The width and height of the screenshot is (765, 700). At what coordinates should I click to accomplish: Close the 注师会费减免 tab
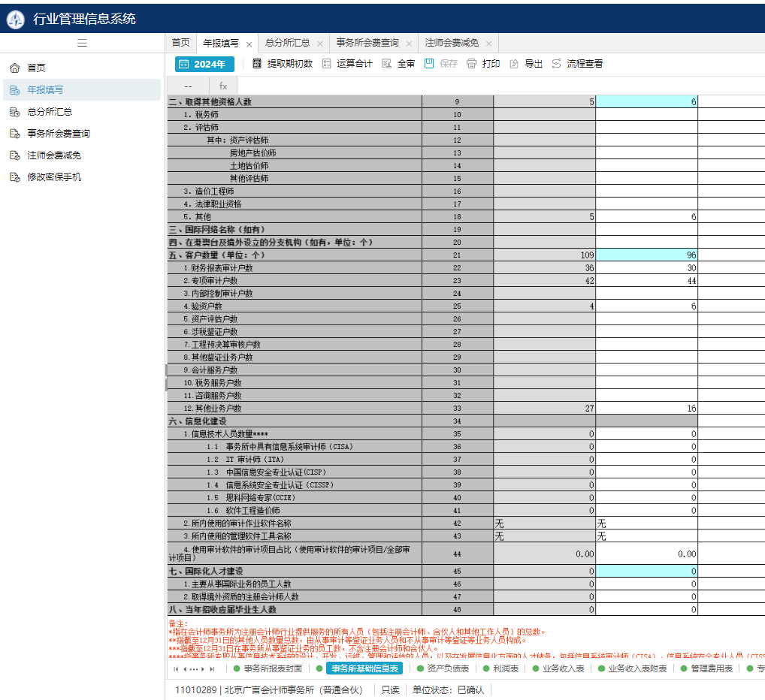point(488,44)
